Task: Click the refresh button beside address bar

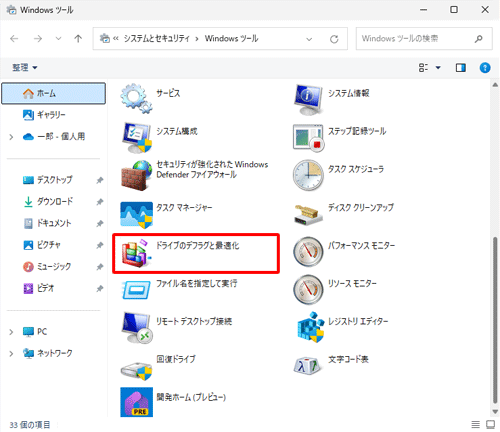Action: [x=334, y=39]
